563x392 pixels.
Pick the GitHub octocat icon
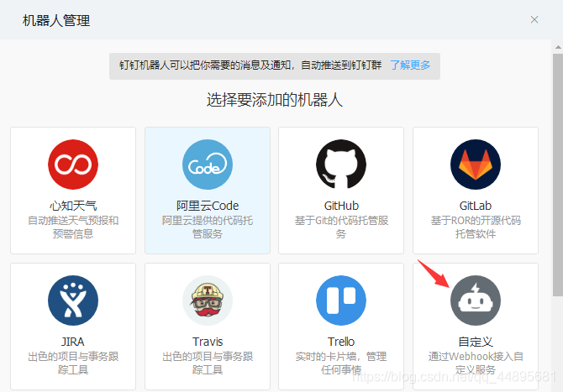(x=341, y=165)
